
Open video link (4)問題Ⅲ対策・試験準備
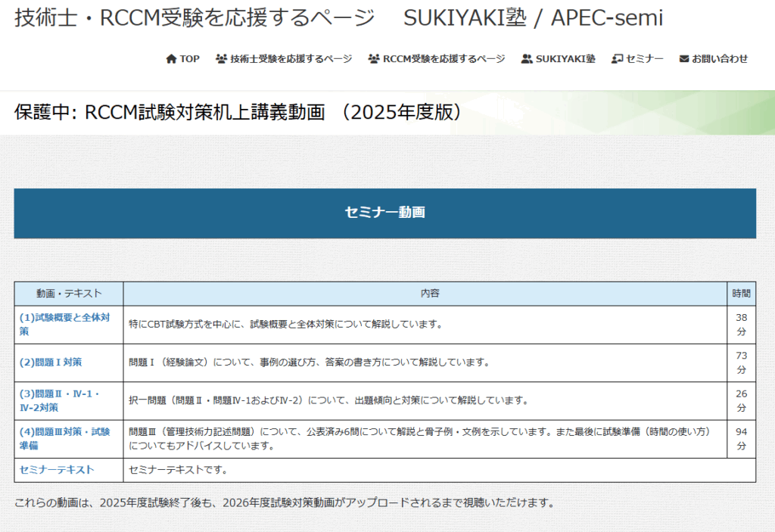click(65, 439)
